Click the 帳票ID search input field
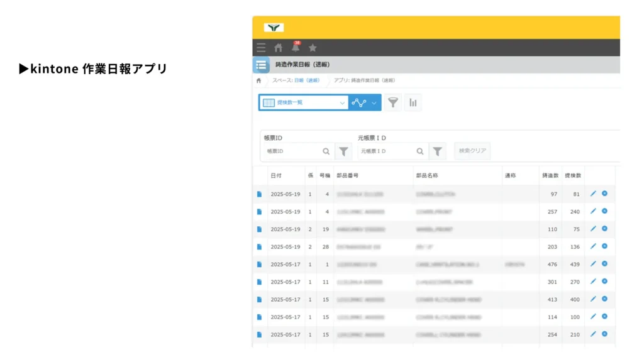Image resolution: width=644 pixels, height=362 pixels. pos(292,151)
